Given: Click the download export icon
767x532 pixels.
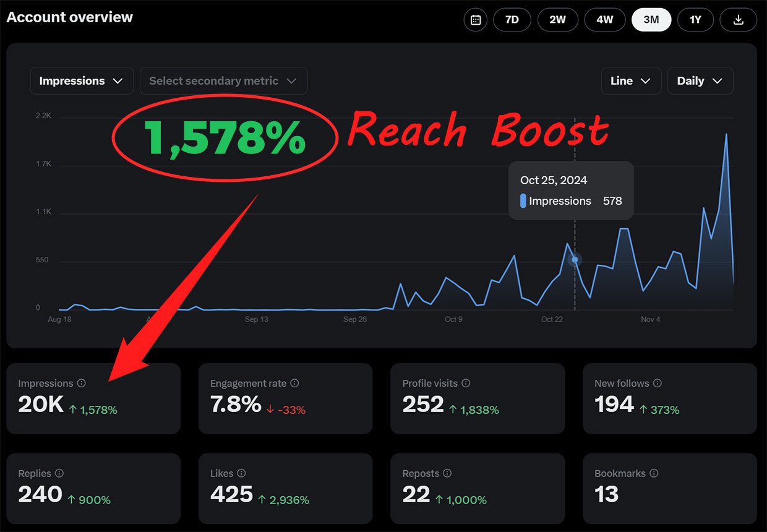Looking at the screenshot, I should pos(738,20).
